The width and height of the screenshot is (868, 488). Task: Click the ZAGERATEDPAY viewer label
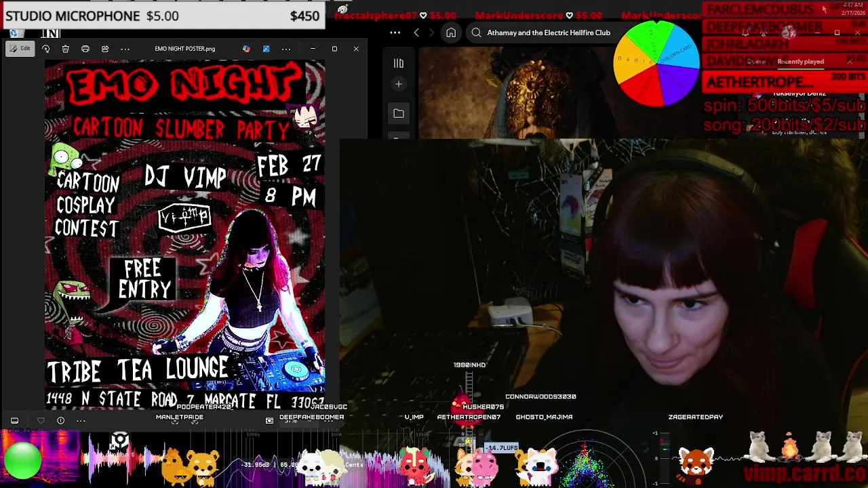click(695, 417)
